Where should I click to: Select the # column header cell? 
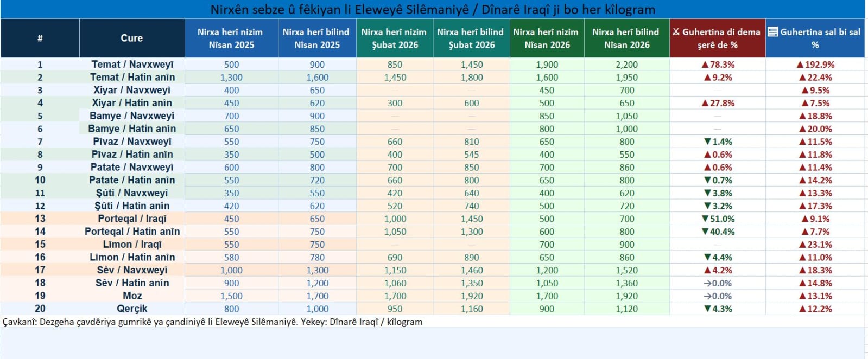40,38
